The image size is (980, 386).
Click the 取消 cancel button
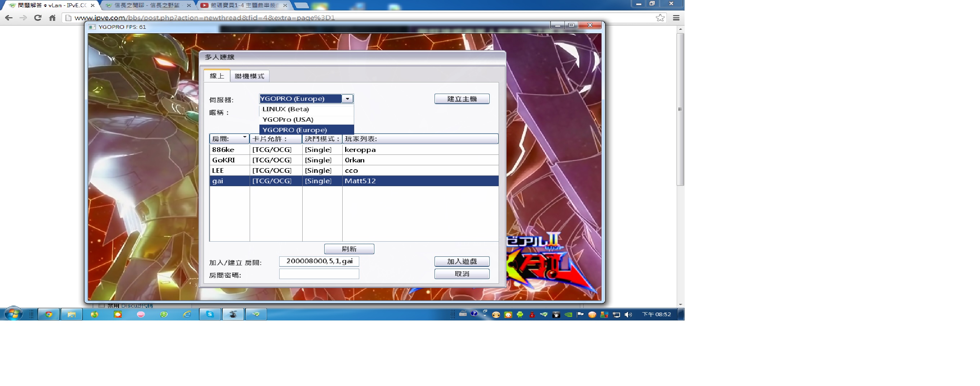point(462,274)
